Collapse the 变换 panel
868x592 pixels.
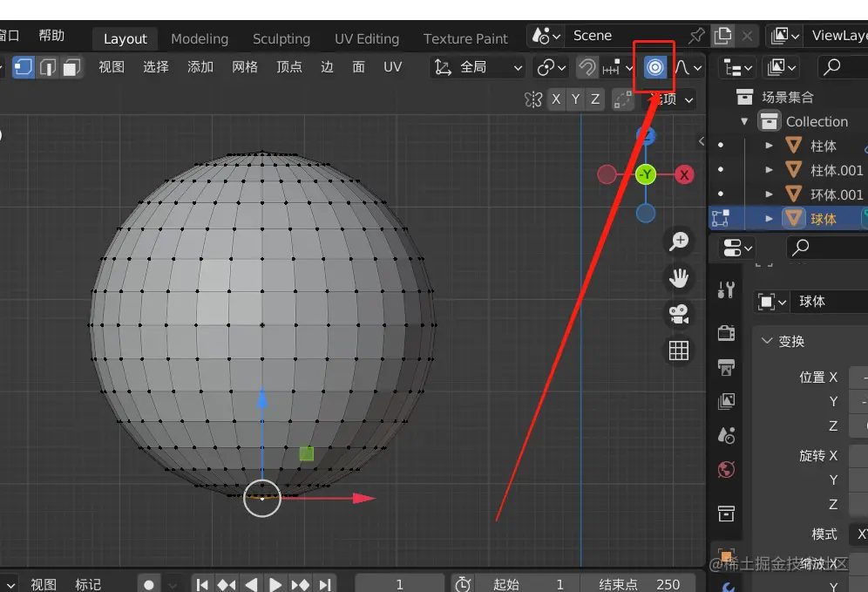767,341
